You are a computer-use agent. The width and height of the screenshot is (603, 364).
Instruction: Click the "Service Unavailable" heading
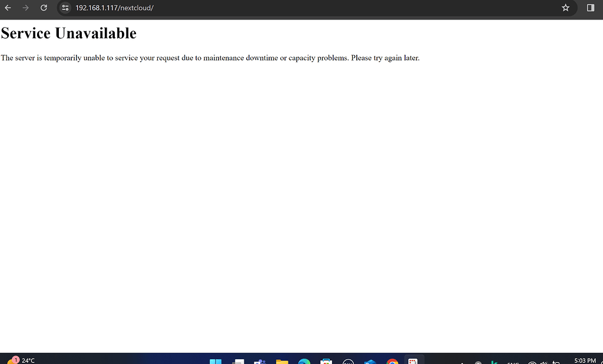point(68,33)
